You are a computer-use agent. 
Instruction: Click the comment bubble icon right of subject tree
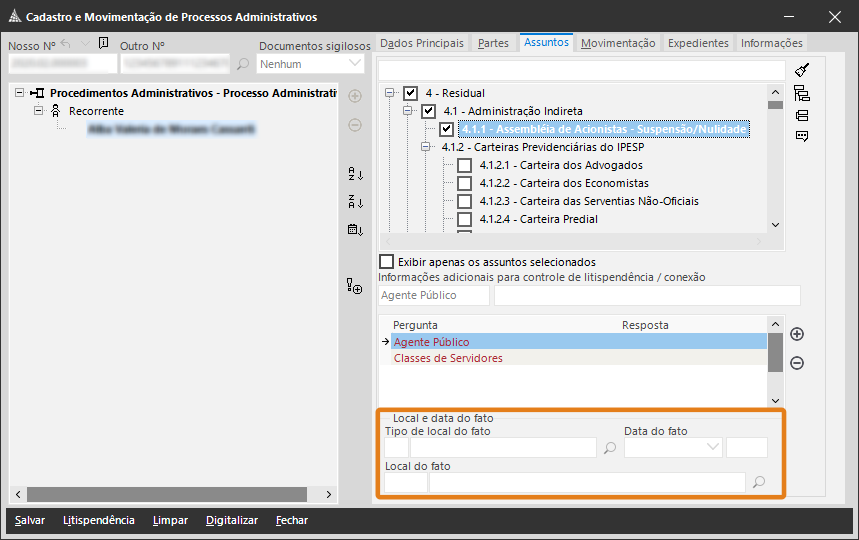tap(802, 136)
